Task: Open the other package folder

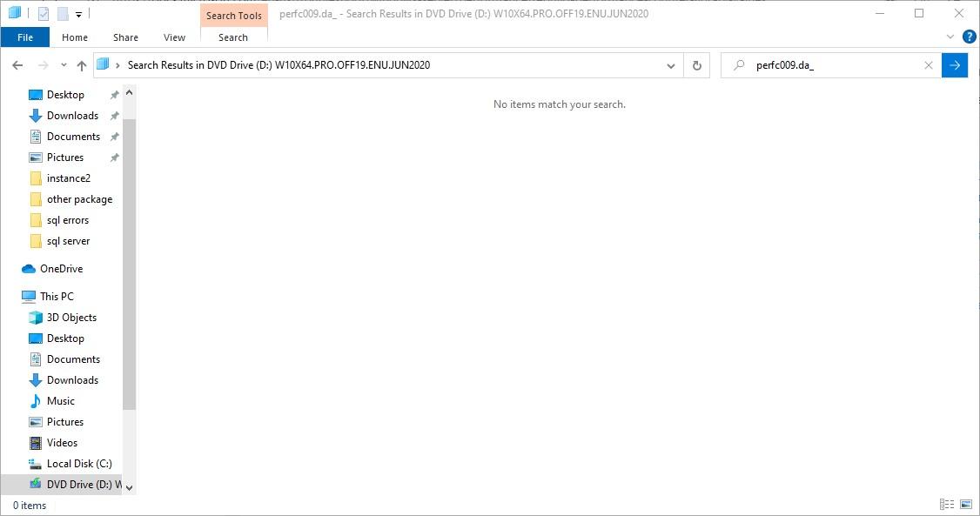Action: 79,199
